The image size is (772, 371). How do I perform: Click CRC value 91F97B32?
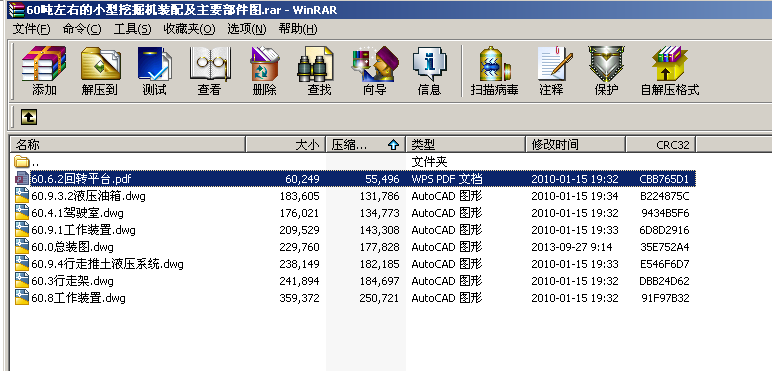click(x=665, y=298)
